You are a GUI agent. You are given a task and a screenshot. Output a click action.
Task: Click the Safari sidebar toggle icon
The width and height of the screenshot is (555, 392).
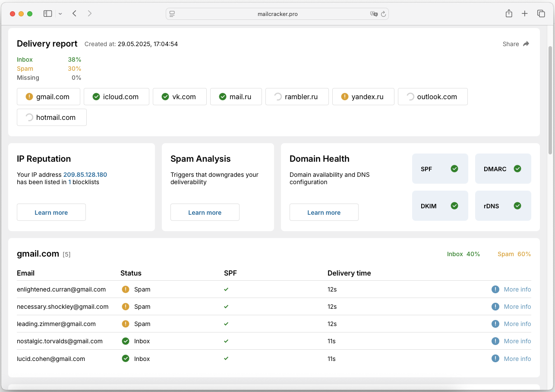[x=47, y=14]
